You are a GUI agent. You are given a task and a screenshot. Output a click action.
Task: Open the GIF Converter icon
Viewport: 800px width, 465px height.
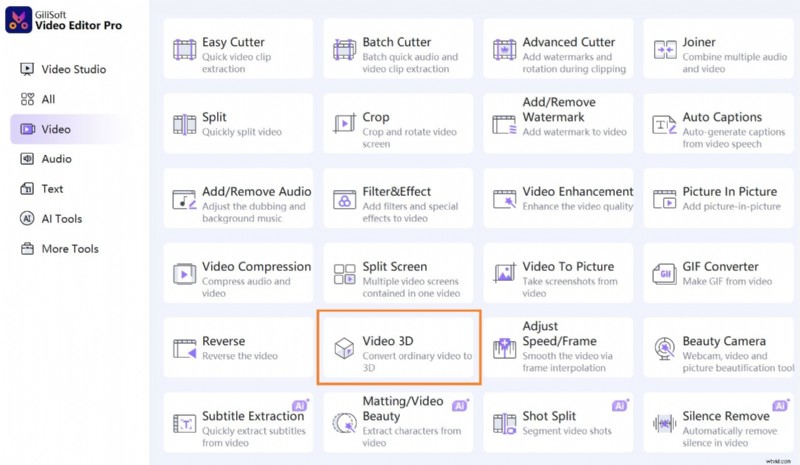click(664, 274)
